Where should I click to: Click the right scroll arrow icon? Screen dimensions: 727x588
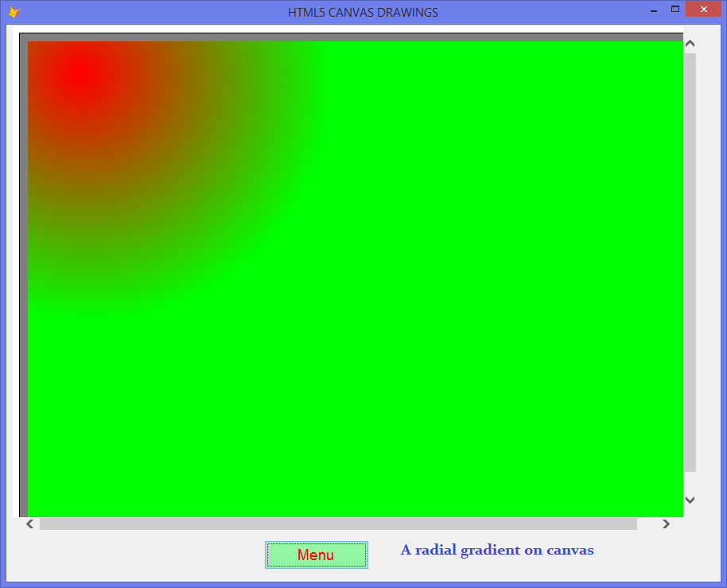coord(666,524)
